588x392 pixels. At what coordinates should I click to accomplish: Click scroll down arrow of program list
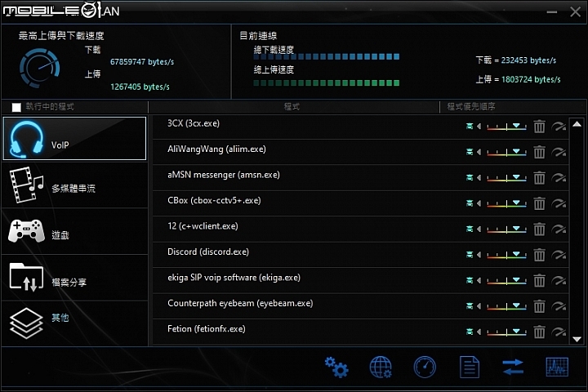(x=577, y=339)
